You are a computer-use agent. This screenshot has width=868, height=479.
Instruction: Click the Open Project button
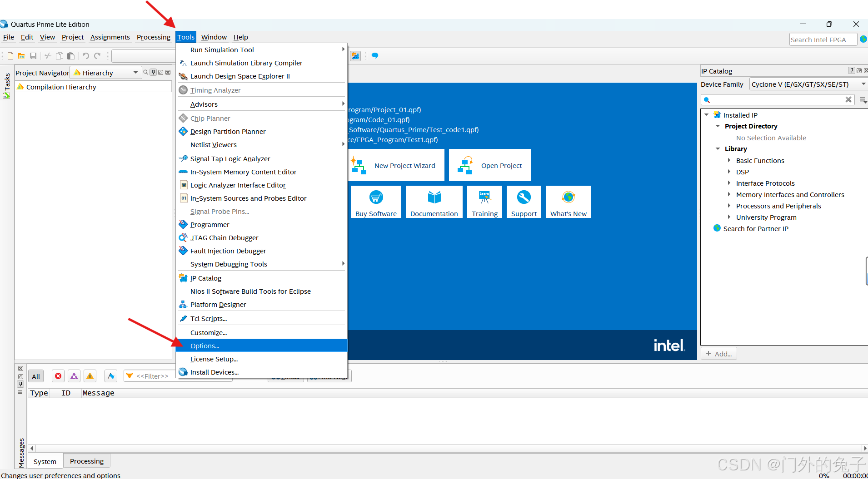tap(490, 165)
